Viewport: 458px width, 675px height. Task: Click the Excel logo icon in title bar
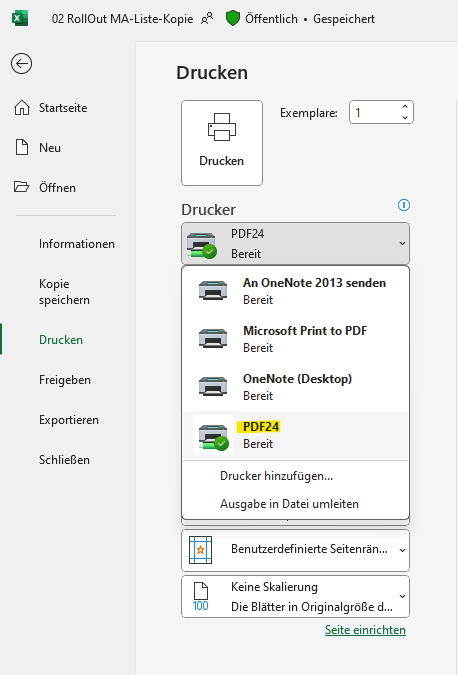20,19
